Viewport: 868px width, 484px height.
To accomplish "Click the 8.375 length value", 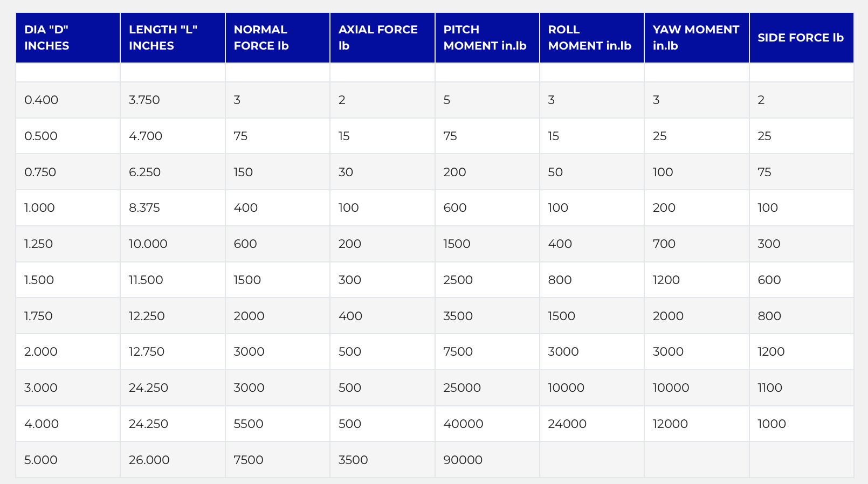I will (x=144, y=208).
